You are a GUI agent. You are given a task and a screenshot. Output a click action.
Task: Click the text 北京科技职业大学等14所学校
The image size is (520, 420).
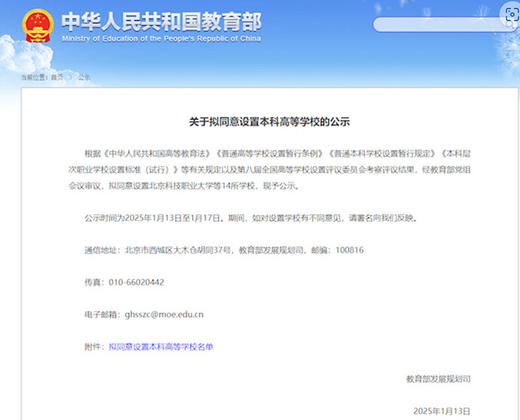203,185
